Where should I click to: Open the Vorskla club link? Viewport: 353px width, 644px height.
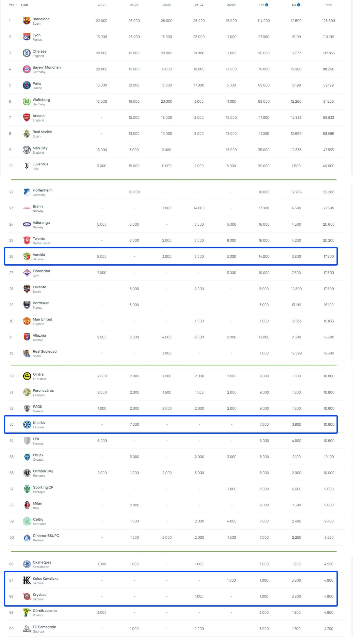pos(39,255)
